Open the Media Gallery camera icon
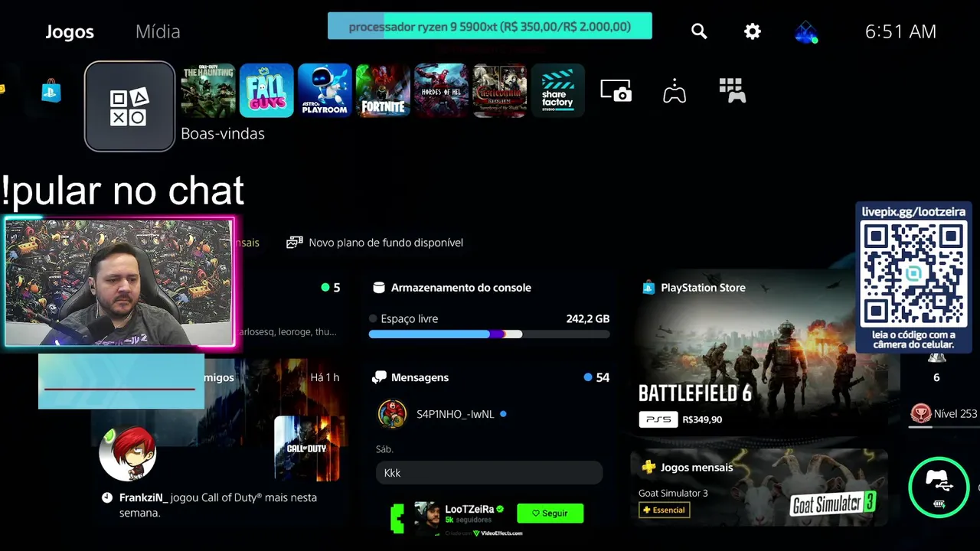 click(616, 90)
